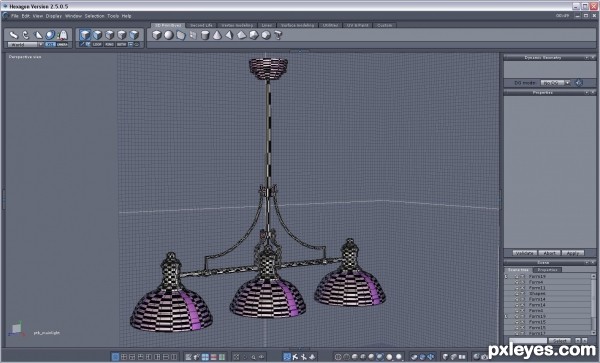This screenshot has width=600, height=363.
Task: Click the Apply button
Action: click(573, 253)
